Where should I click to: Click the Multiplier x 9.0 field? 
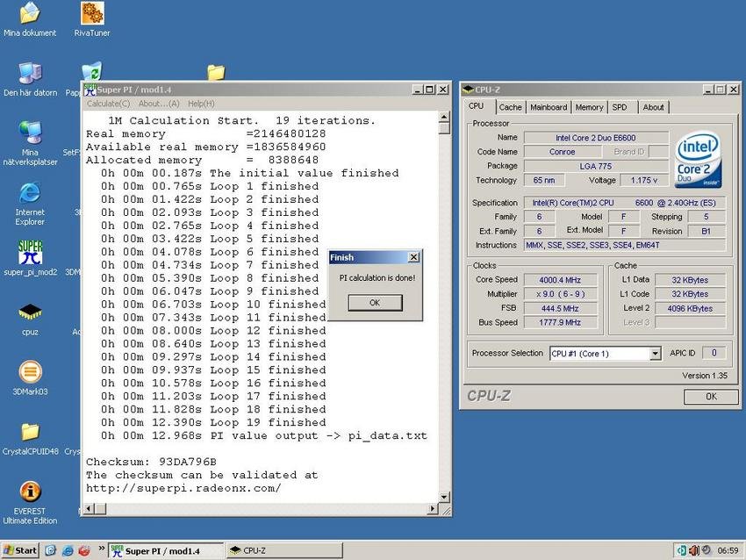click(560, 294)
